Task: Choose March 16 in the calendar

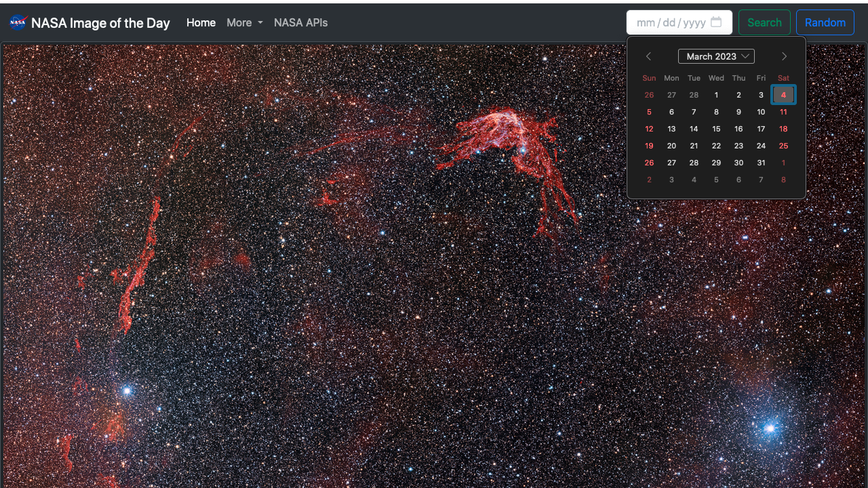Action: pos(738,129)
